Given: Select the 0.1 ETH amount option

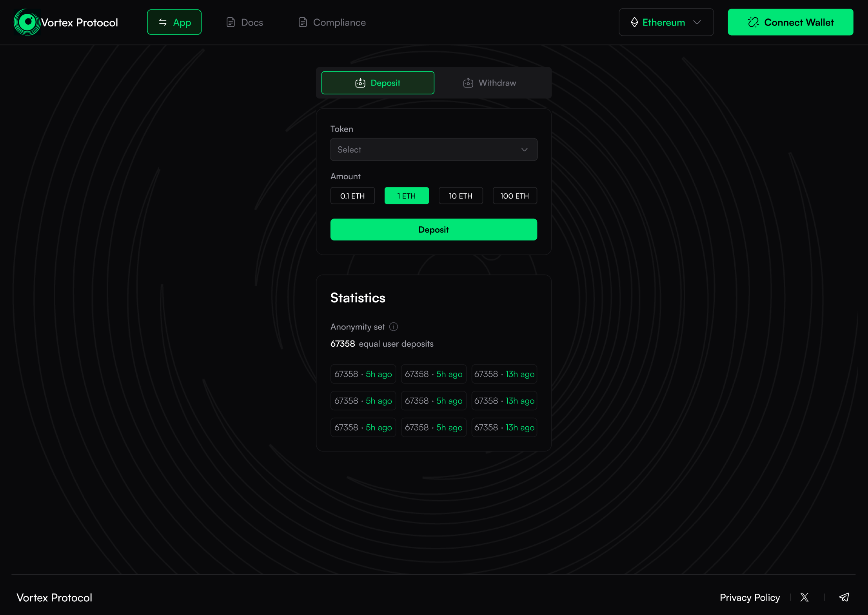Looking at the screenshot, I should (x=352, y=196).
